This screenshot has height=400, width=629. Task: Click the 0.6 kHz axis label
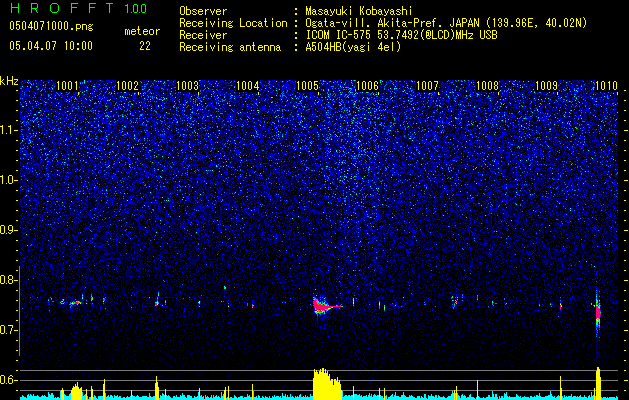click(9, 380)
